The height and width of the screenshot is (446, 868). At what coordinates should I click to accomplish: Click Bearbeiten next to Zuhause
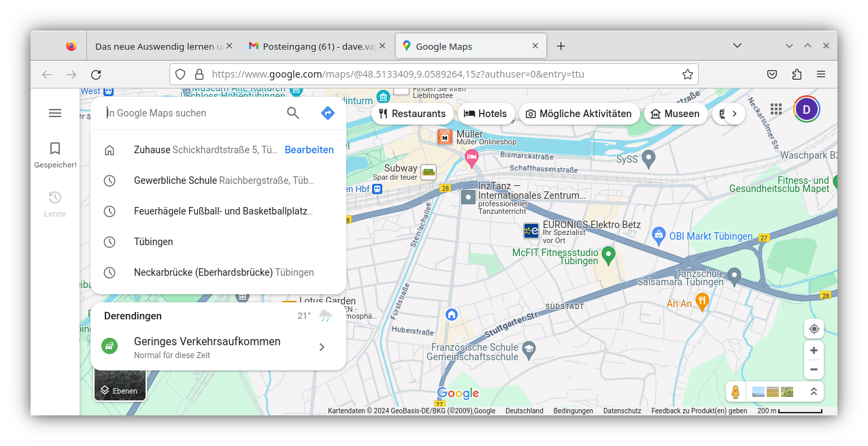click(x=309, y=150)
